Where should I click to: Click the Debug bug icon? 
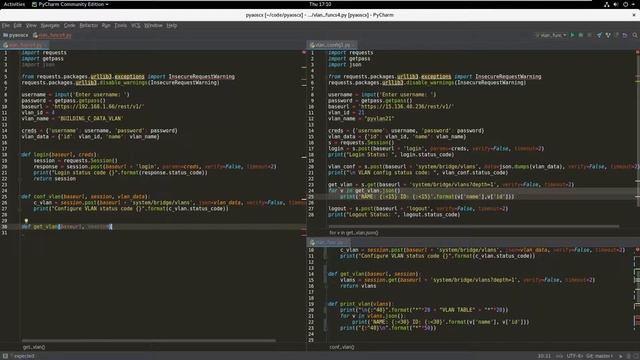(581, 36)
